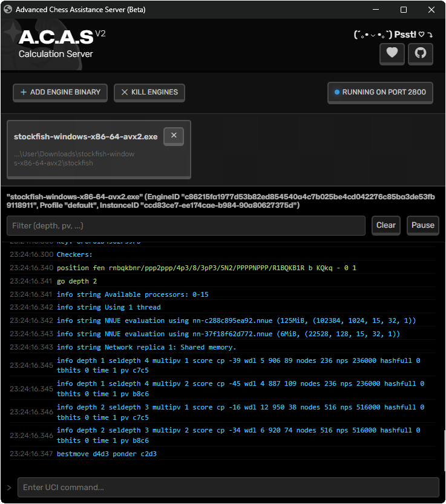Click the heart donate icon button
Image resolution: width=446 pixels, height=504 pixels.
(392, 53)
